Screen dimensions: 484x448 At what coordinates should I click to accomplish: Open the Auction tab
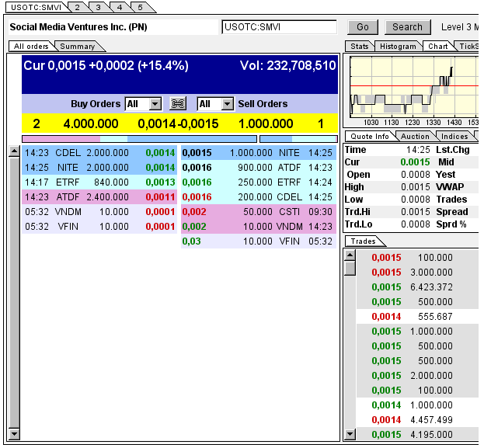coord(415,137)
